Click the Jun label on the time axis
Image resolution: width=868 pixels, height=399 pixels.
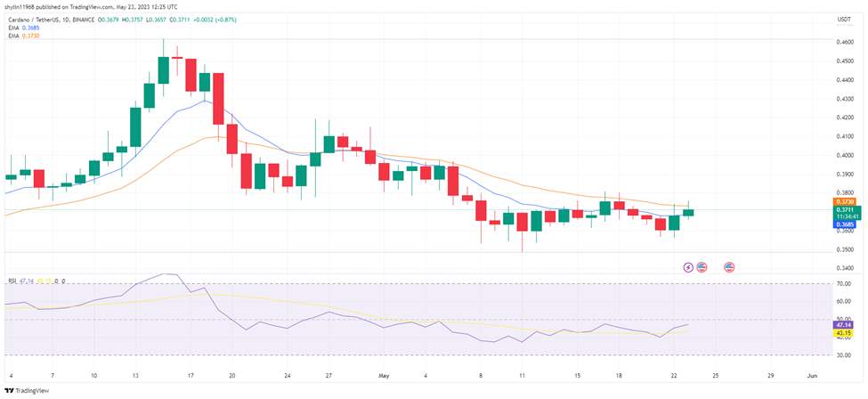pyautogui.click(x=812, y=375)
